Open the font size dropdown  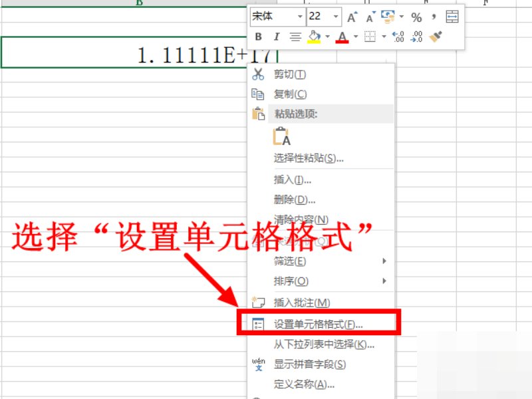click(x=335, y=17)
